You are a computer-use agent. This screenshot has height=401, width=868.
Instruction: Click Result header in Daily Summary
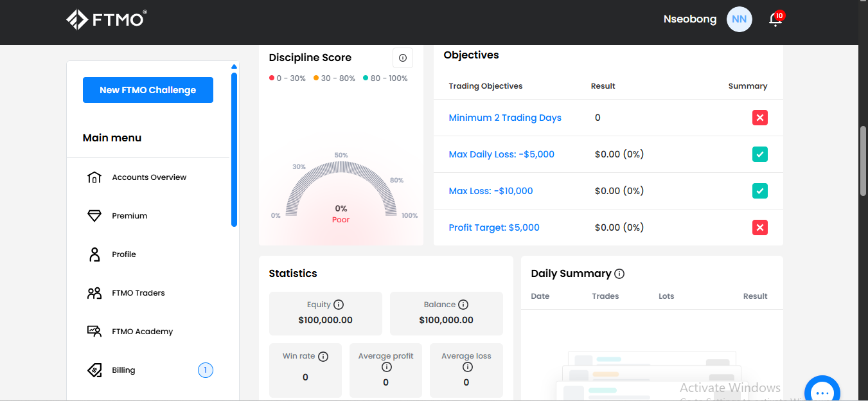[x=756, y=296]
